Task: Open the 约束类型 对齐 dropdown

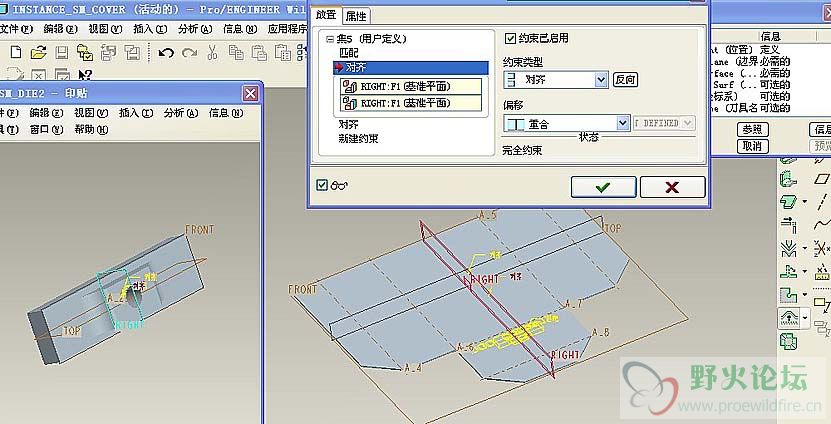Action: point(601,80)
